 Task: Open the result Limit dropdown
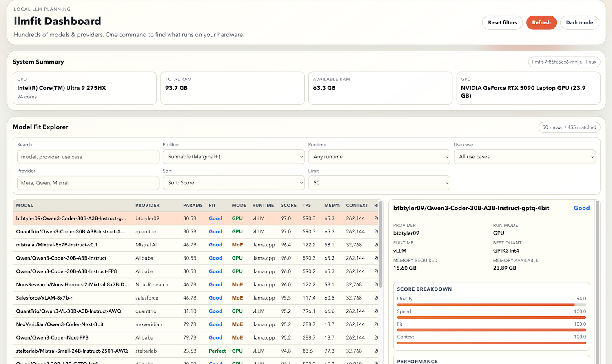coord(379,183)
